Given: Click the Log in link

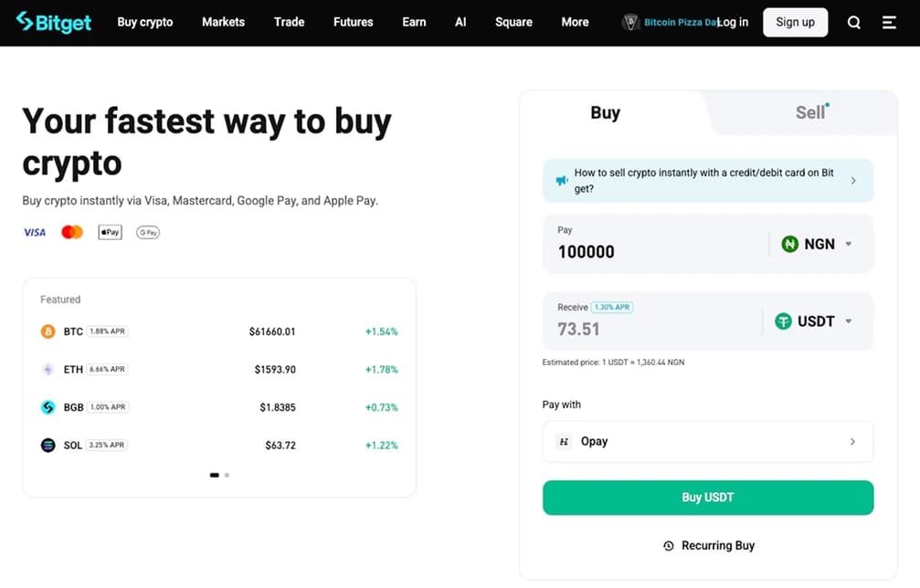Looking at the screenshot, I should [734, 22].
